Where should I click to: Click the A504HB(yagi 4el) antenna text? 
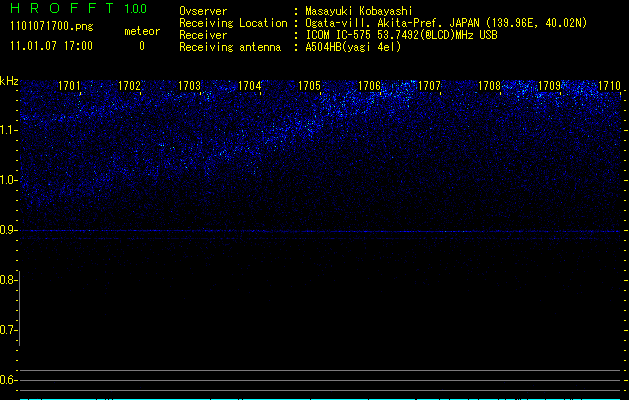353,47
